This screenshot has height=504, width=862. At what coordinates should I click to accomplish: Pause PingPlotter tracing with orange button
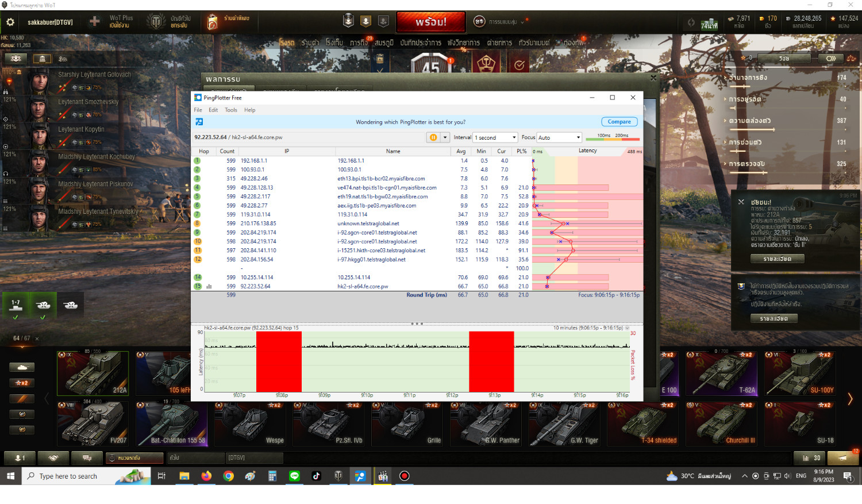[x=433, y=137]
